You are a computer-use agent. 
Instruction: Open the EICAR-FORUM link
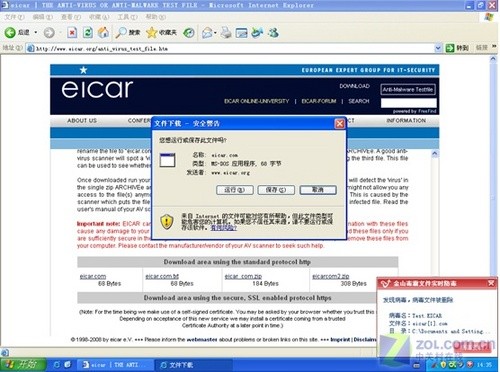[x=319, y=101]
